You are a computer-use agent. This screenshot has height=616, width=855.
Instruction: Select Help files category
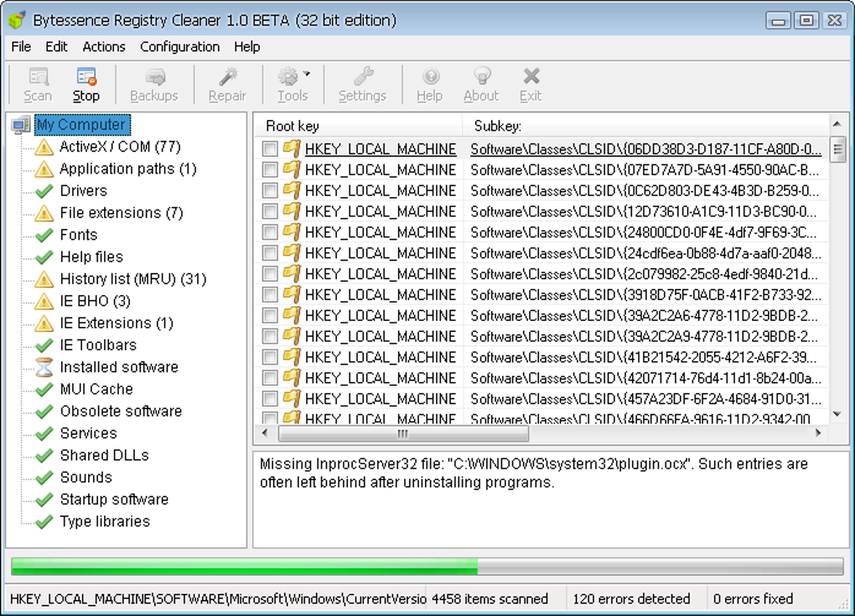[x=91, y=256]
